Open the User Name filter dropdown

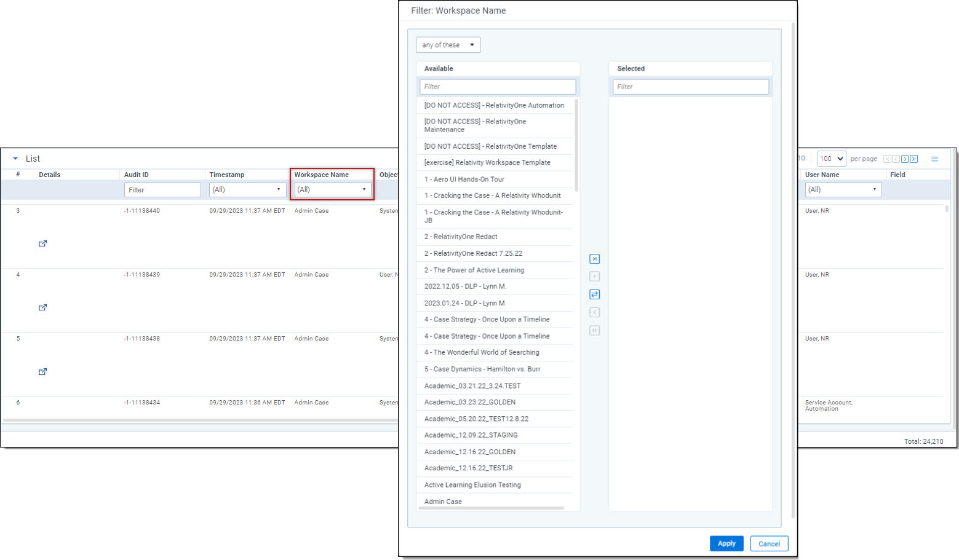pos(843,189)
